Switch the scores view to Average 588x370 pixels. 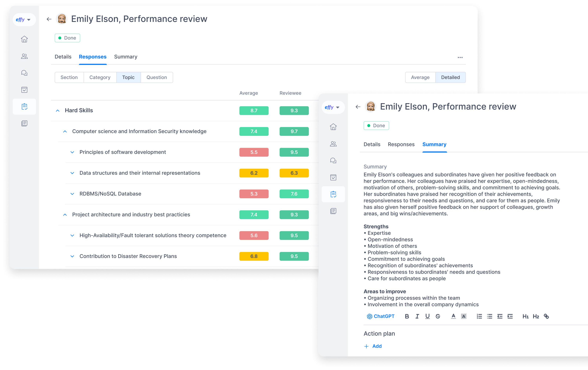click(420, 77)
